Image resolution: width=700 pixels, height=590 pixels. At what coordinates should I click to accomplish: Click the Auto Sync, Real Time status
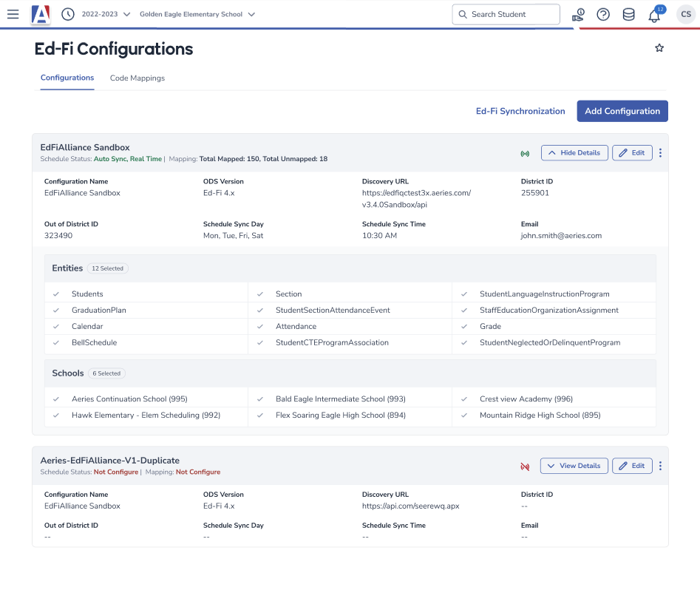128,159
